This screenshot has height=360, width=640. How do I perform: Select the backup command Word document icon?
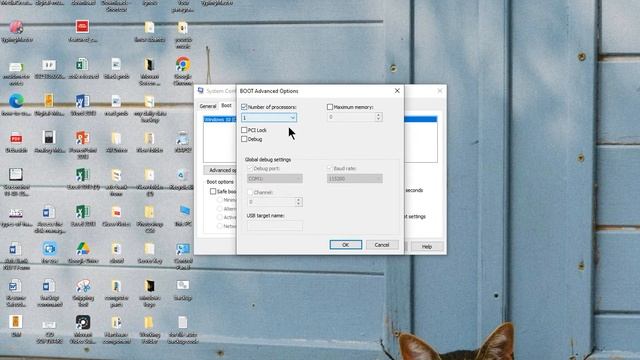[49, 286]
